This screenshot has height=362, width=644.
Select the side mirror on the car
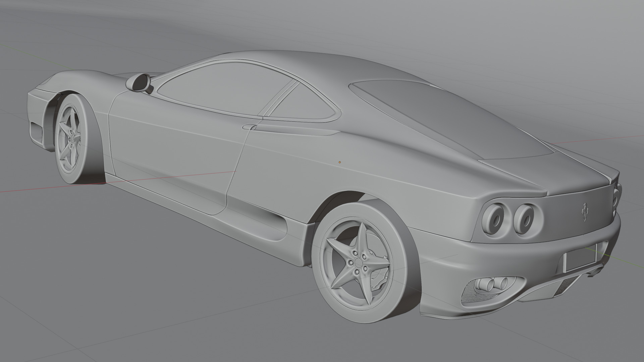click(x=139, y=82)
